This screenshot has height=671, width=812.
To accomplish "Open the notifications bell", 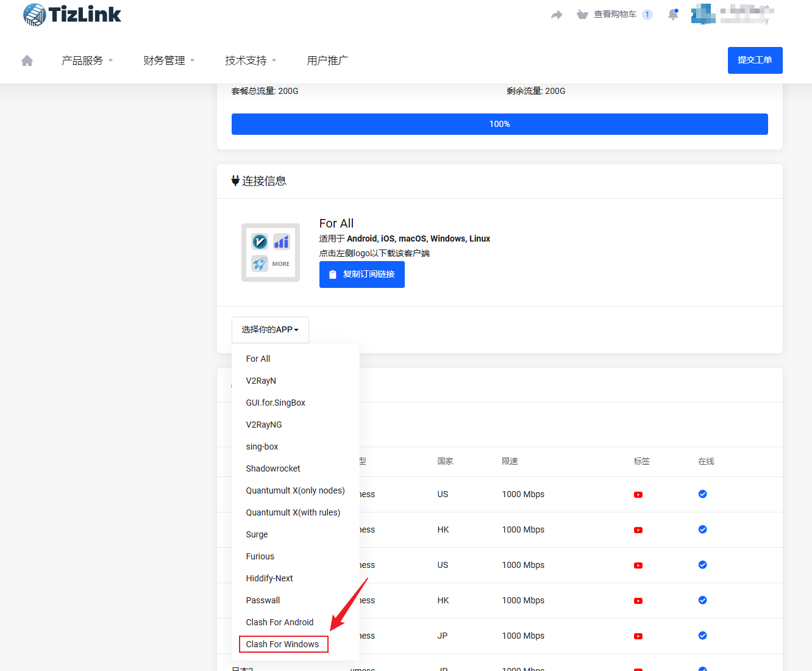I will 673,15.
